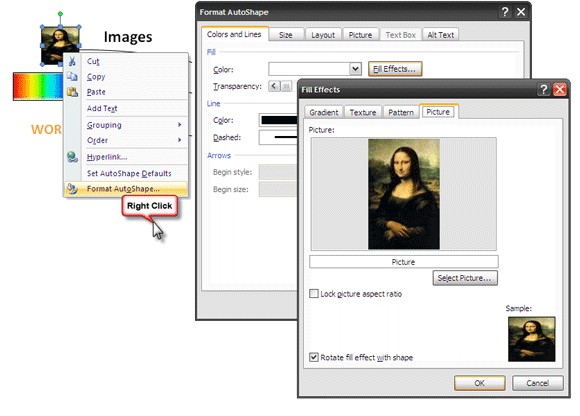The image size is (580, 416).
Task: Open the Text Box tab
Action: pyautogui.click(x=401, y=35)
